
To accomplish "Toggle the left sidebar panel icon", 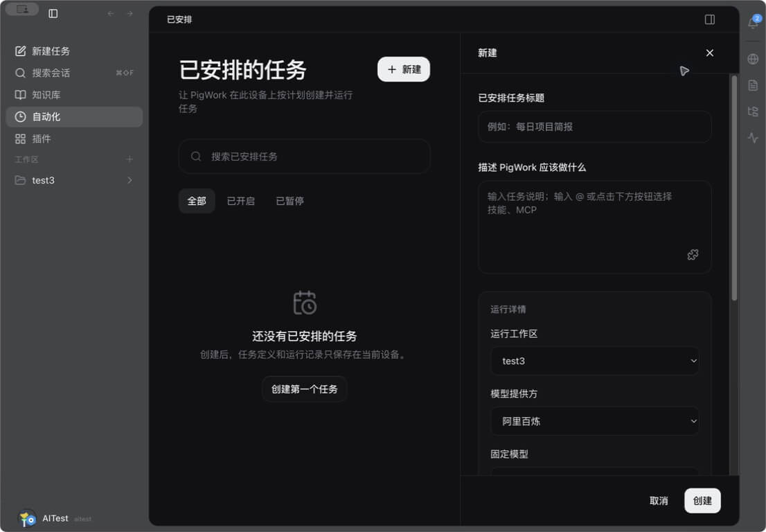I will tap(53, 14).
